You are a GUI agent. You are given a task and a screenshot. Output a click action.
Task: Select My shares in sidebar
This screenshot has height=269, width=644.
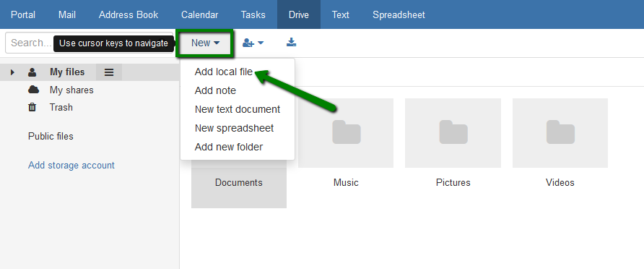pyautogui.click(x=71, y=90)
